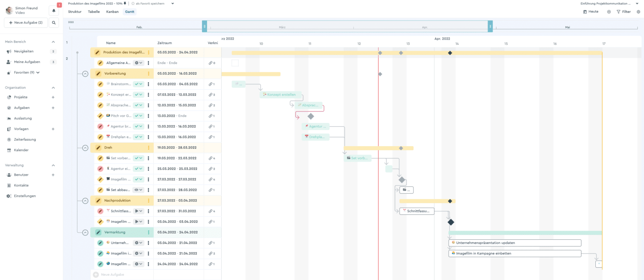Click the pencil icon on Dreh row

point(98,148)
